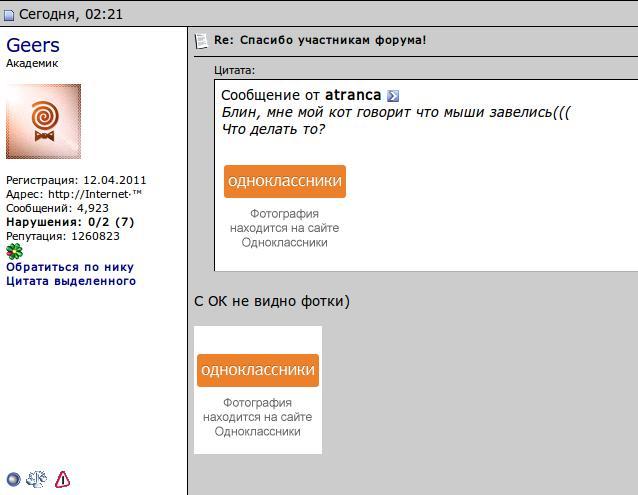Click the Сообщений: 4,923 text
This screenshot has width=638, height=495.
click(x=57, y=208)
